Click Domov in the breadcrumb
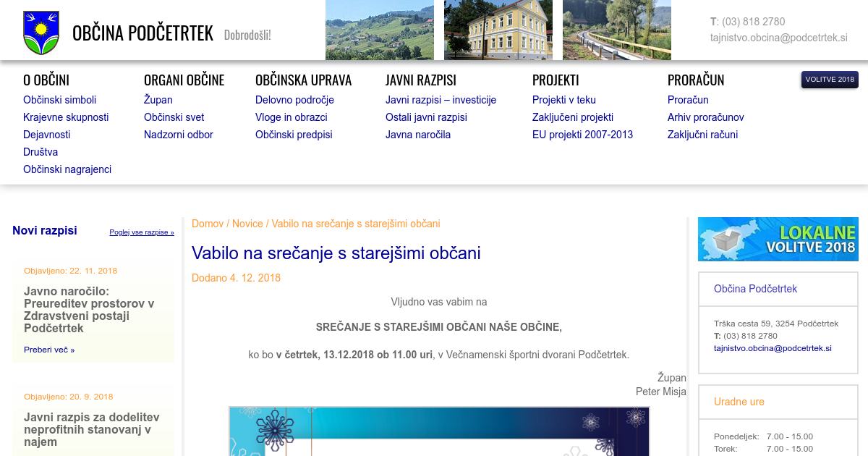 coord(208,224)
